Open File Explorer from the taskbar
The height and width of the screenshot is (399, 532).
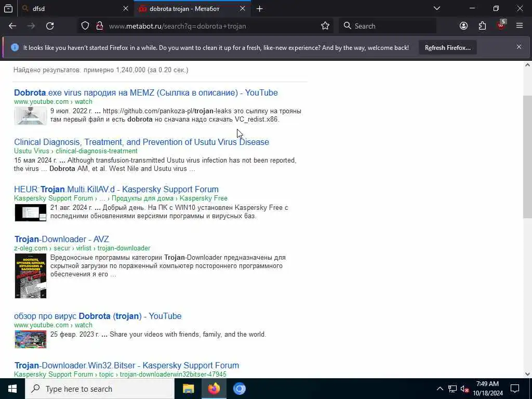click(x=188, y=389)
